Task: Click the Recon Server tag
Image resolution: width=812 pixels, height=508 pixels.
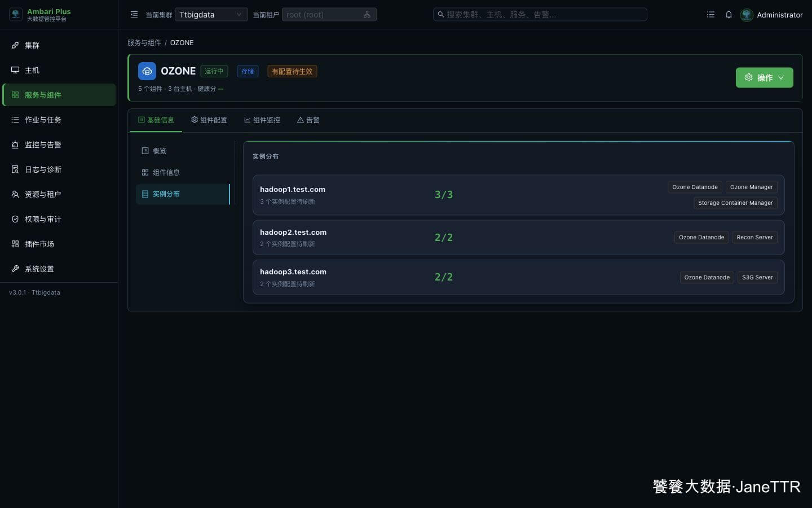Action: pyautogui.click(x=754, y=238)
